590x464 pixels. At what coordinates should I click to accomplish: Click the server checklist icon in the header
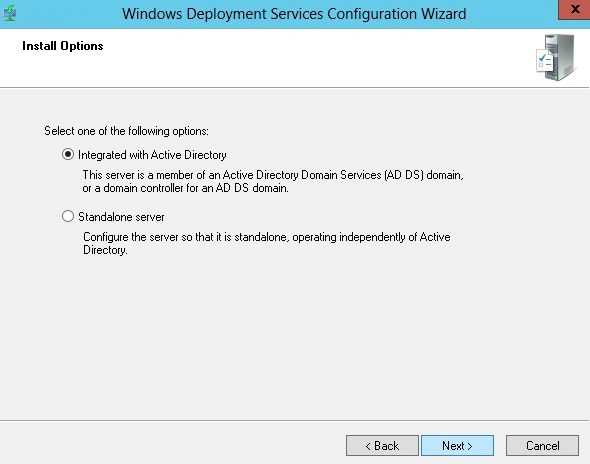(556, 58)
